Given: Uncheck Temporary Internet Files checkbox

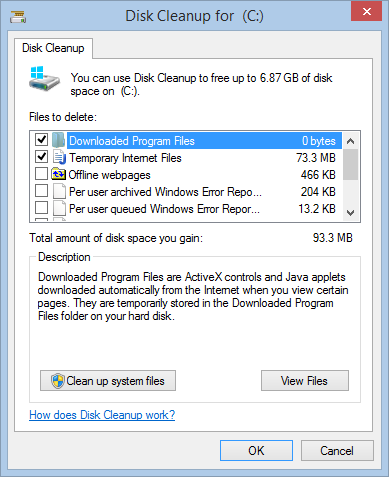Looking at the screenshot, I should 41,157.
